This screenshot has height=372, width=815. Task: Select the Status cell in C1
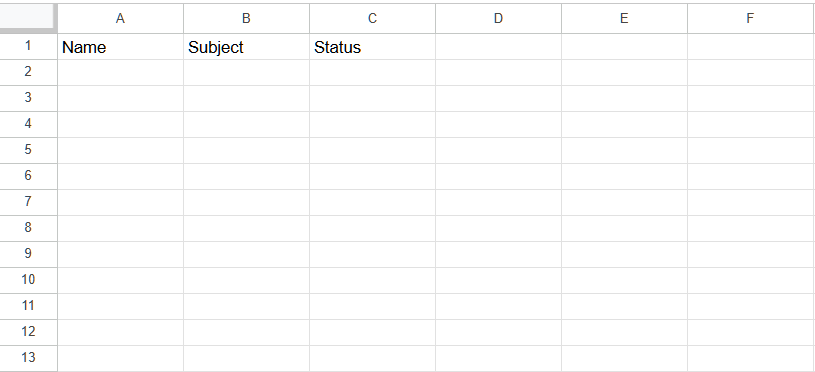pyautogui.click(x=372, y=47)
